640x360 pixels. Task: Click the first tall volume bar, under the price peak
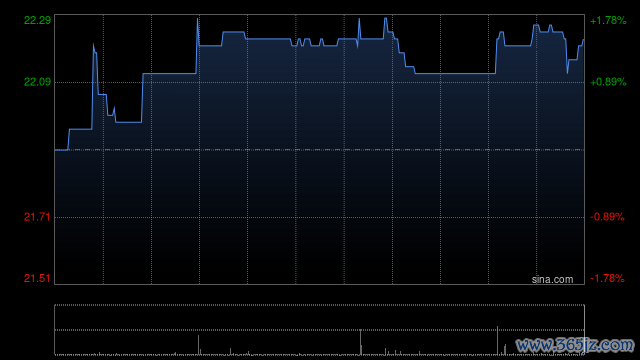198,345
